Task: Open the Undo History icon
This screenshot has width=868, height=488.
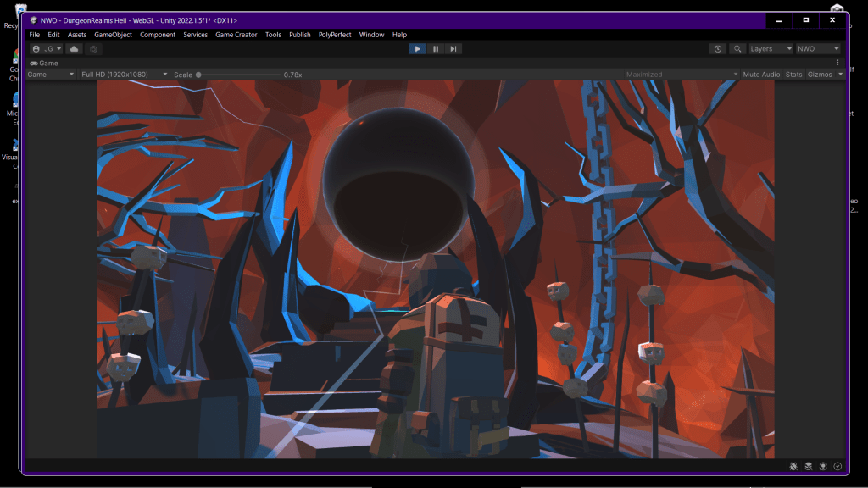Action: (x=718, y=49)
